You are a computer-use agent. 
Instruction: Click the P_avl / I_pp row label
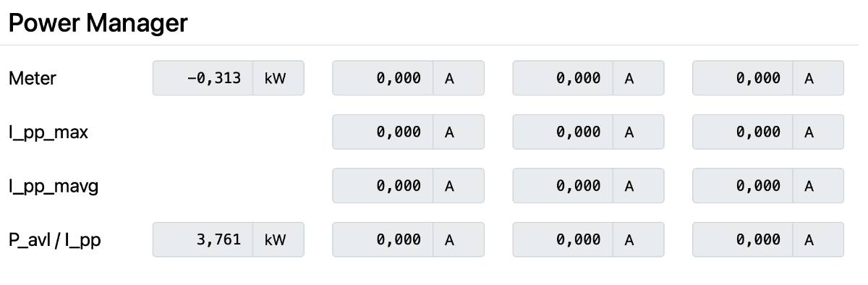click(x=55, y=240)
